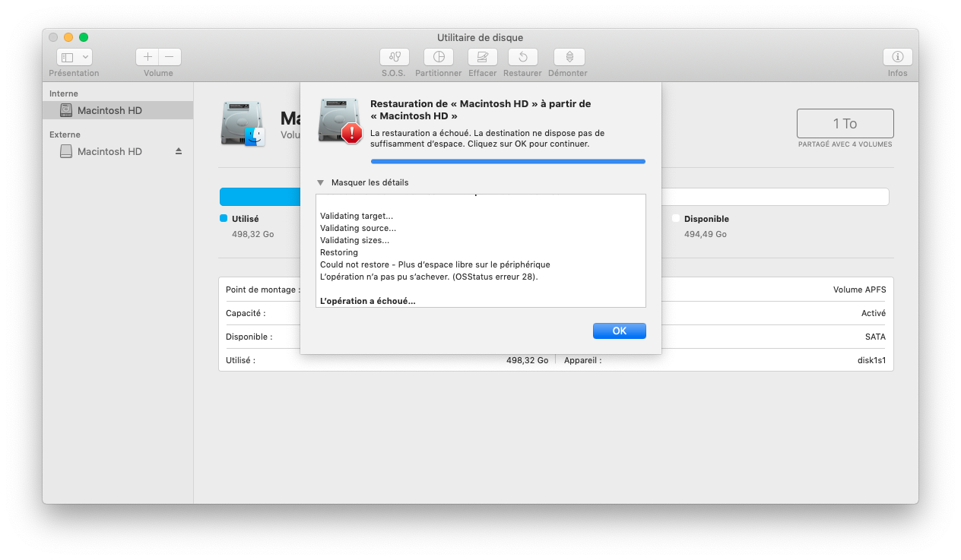Screen dimensions: 961x560
Task: Click 'L'opération a échoué…' log text
Action: (368, 301)
